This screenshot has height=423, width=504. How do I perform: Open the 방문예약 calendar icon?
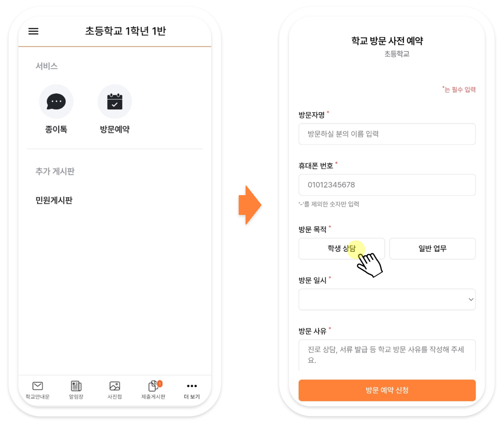point(115,102)
